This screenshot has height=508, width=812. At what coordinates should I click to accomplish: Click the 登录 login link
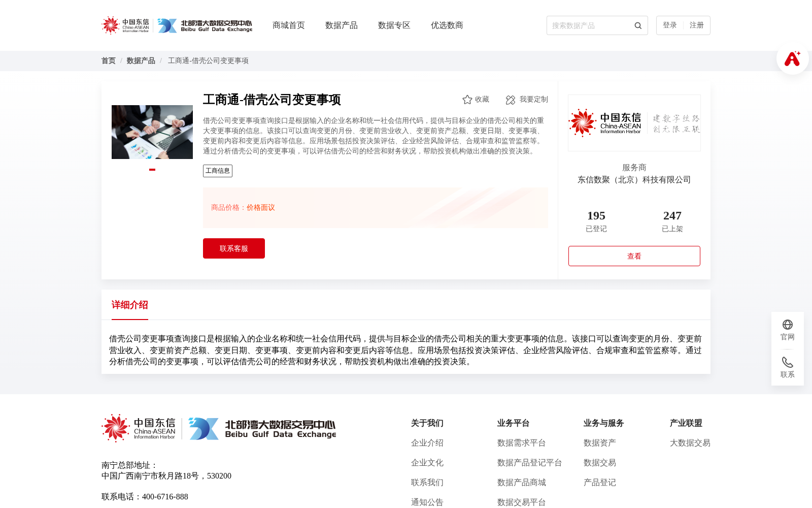[670, 25]
